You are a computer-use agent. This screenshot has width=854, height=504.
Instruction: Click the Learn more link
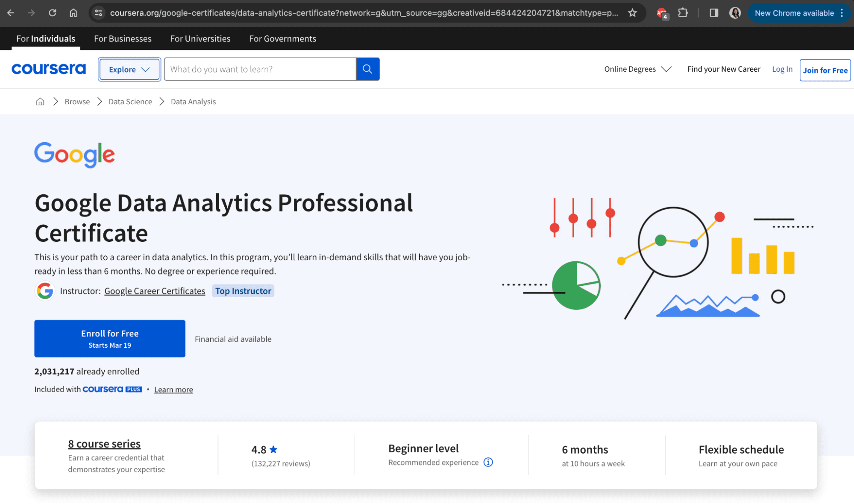[173, 390]
